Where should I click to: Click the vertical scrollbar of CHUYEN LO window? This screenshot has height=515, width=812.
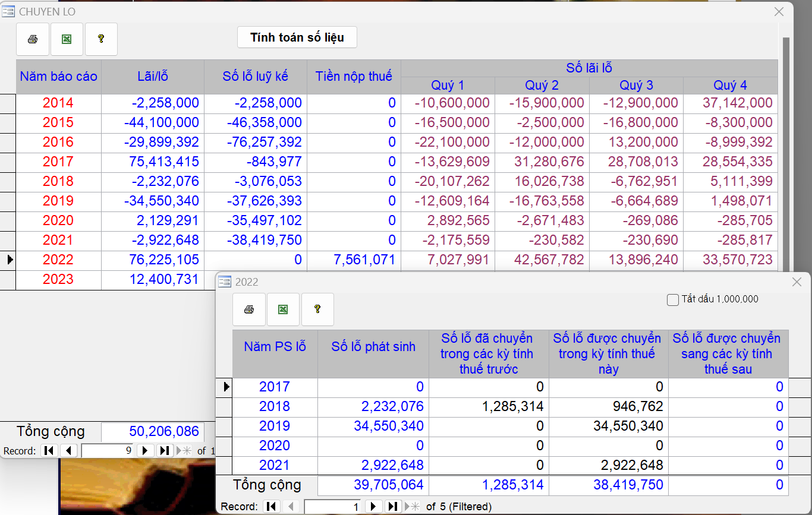tap(786, 149)
